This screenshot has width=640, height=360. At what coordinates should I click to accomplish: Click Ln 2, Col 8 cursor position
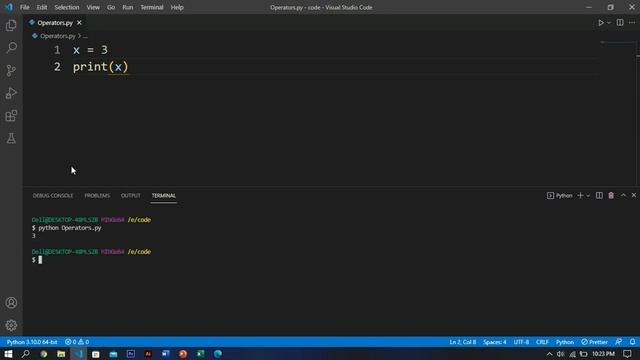point(462,342)
